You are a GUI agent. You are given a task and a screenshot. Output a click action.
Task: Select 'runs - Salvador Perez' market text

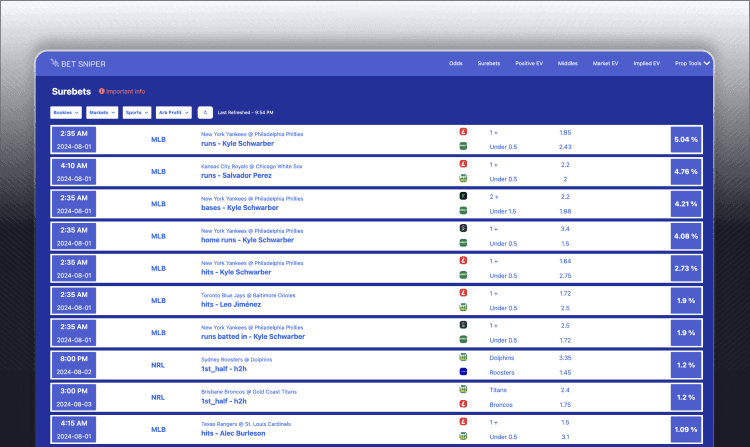click(x=236, y=175)
